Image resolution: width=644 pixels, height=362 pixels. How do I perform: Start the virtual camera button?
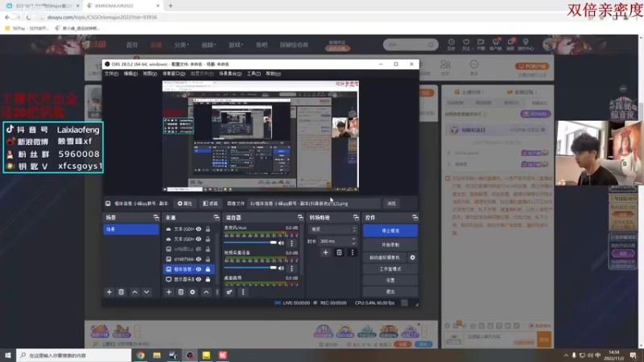click(x=385, y=257)
